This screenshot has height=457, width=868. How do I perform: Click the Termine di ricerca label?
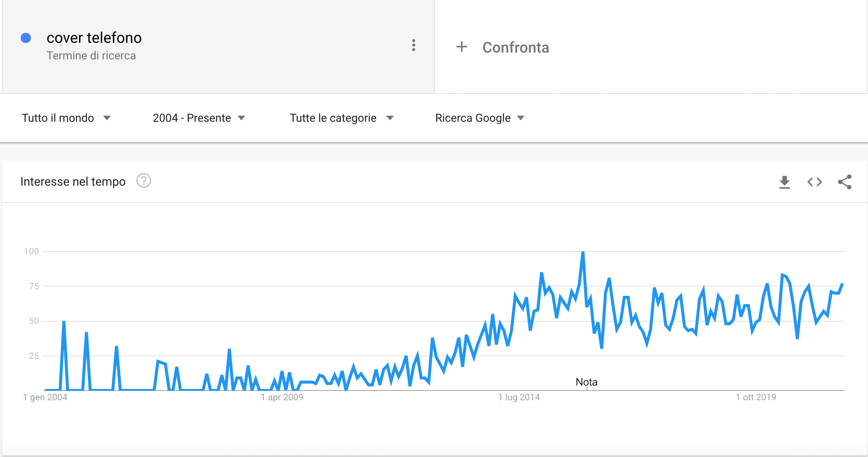(91, 56)
